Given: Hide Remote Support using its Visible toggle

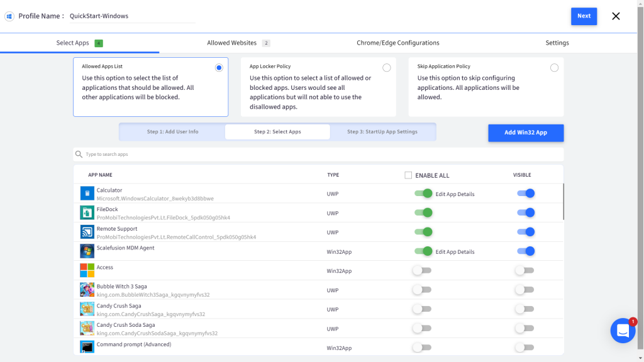Looking at the screenshot, I should pos(526,232).
